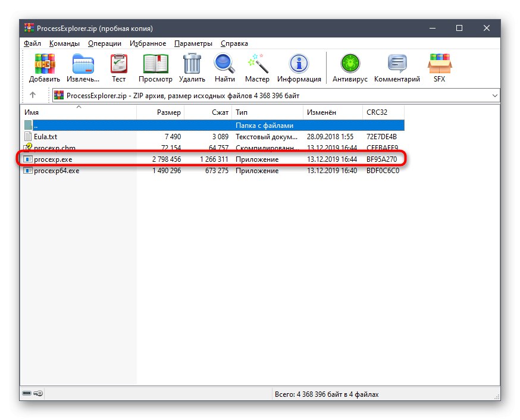This screenshot has height=420, width=520.
Task: Maximize the WinRAR window
Action: [x=459, y=28]
